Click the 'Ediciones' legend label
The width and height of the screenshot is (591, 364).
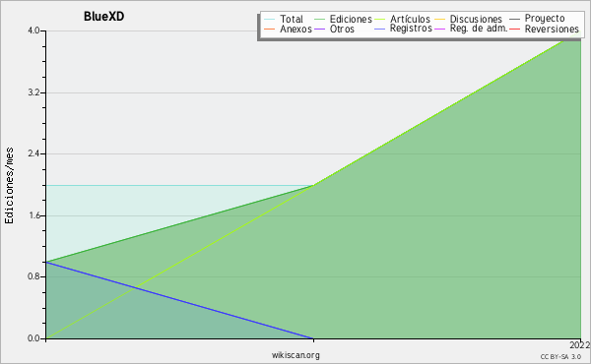tap(351, 19)
